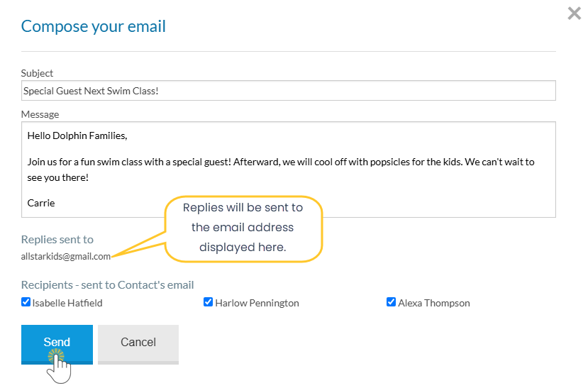Uncheck the Isabelle Hatfield recipient checkbox
Screen dimensions: 588x388
[x=26, y=302]
